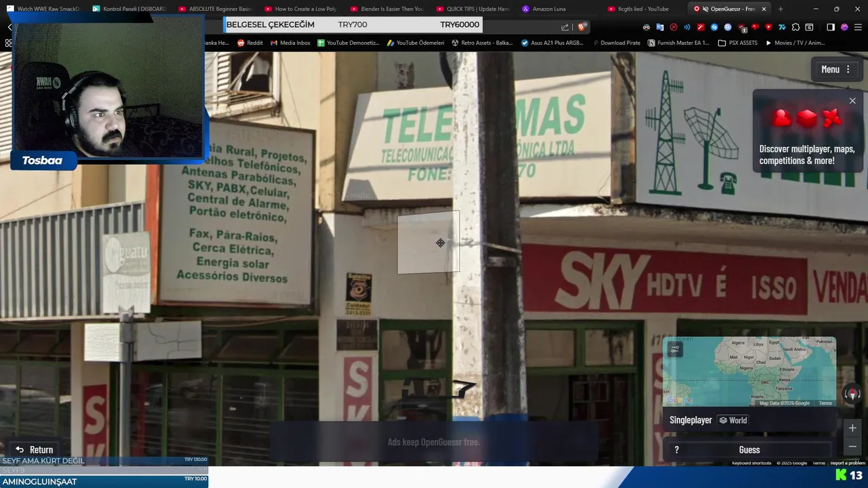
Task: Open the PSX ASSETS bookmark folder
Action: click(x=738, y=43)
